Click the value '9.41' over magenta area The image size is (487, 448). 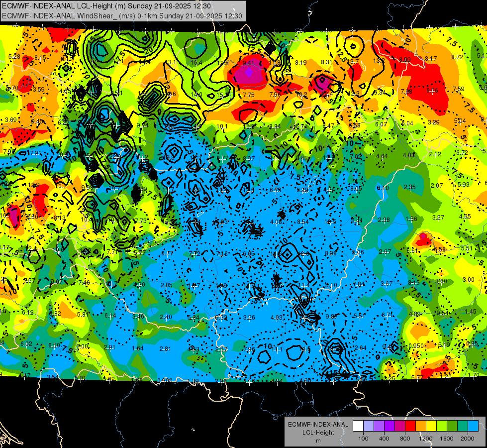[248, 63]
